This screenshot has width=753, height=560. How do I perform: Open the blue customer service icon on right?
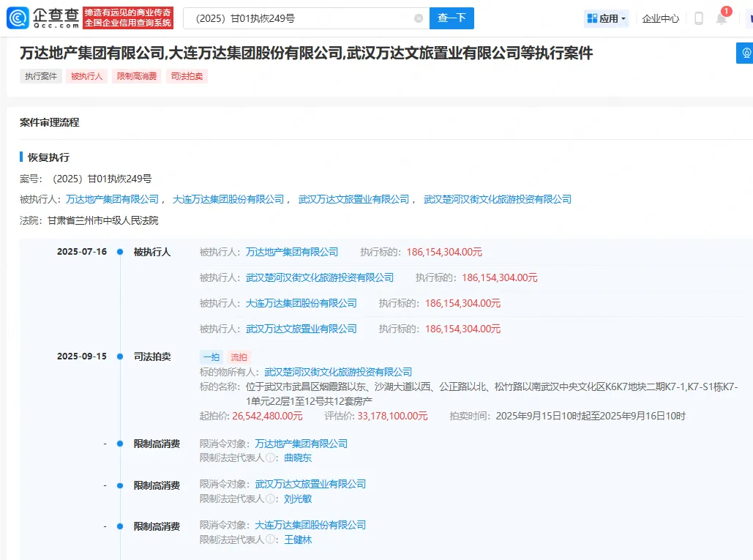click(744, 53)
